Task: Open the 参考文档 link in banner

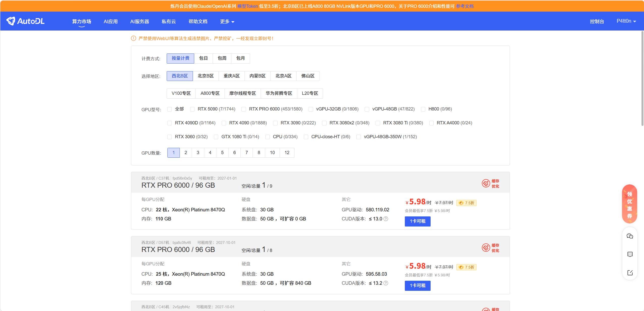Action: tap(465, 6)
